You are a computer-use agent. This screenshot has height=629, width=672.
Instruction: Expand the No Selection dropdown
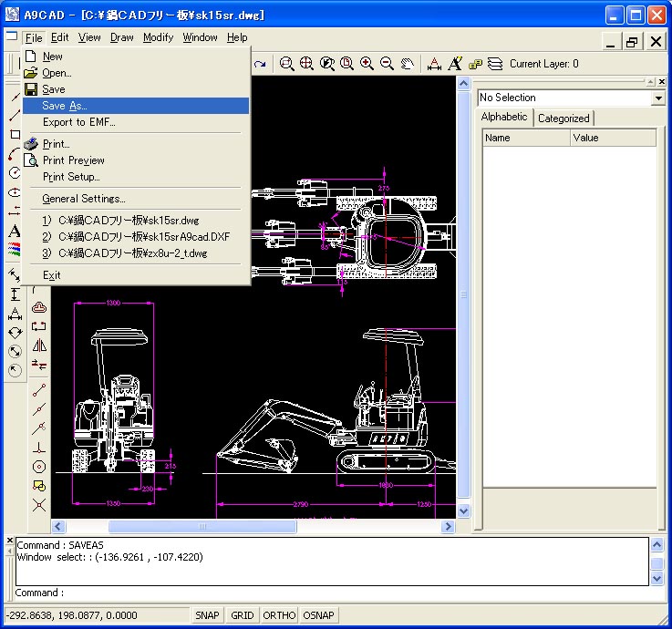[658, 98]
